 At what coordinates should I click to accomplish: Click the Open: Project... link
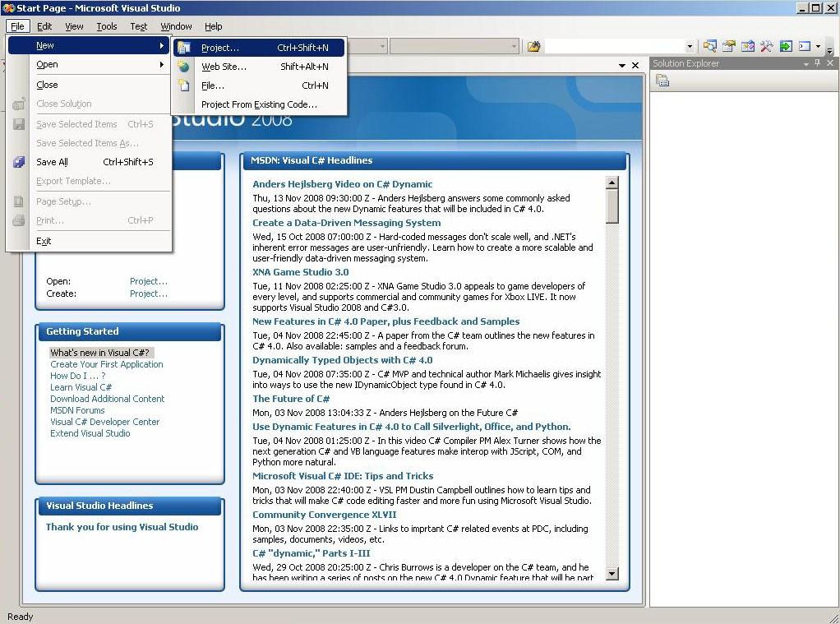(149, 281)
